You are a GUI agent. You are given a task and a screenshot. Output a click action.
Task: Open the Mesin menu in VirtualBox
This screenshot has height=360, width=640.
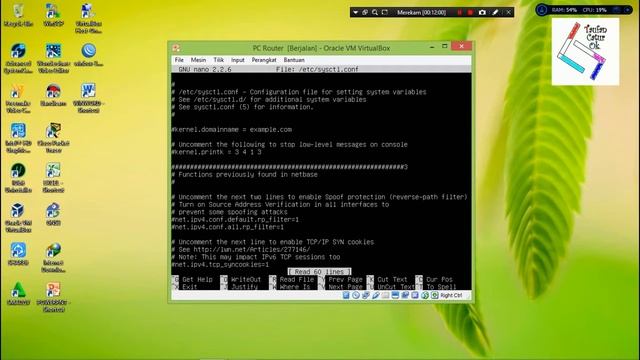click(198, 60)
